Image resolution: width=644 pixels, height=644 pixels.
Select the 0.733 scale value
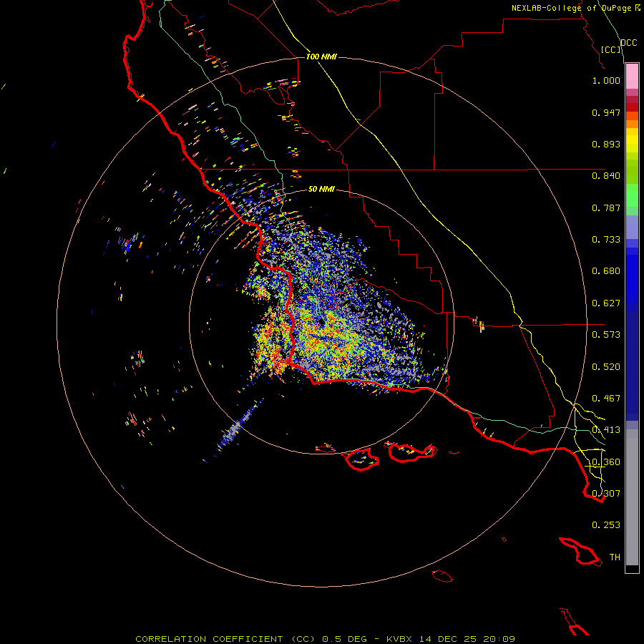(606, 240)
